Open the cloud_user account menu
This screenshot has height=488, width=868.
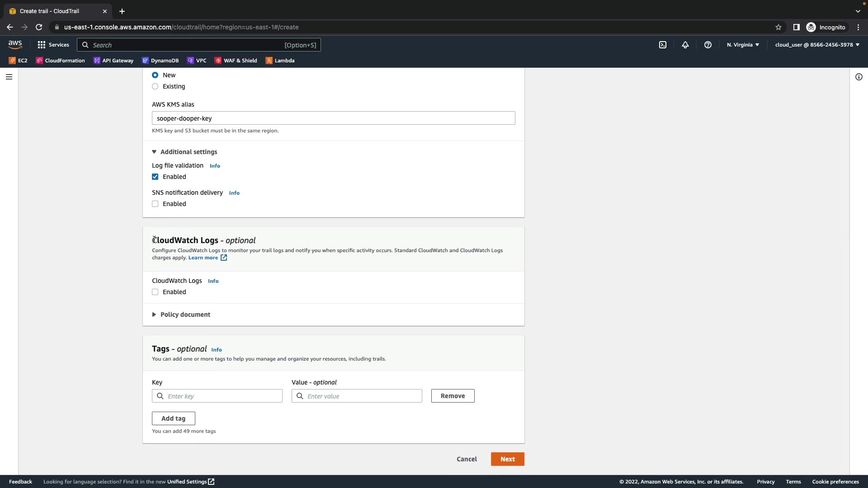point(817,45)
